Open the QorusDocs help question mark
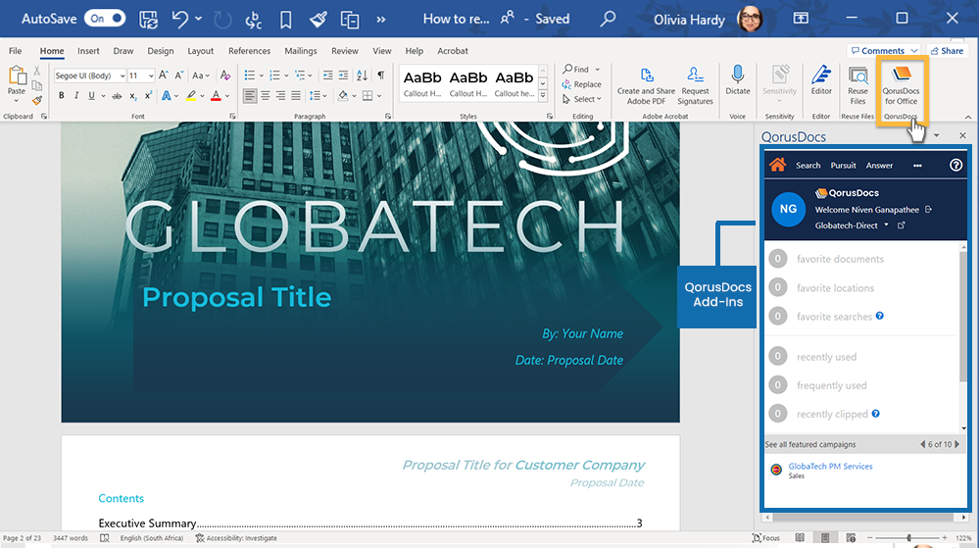This screenshot has width=980, height=548. 956,165
